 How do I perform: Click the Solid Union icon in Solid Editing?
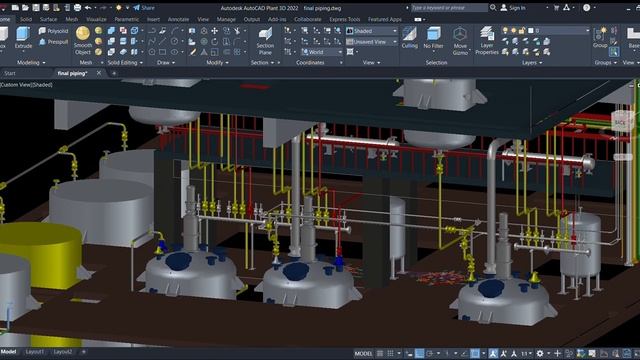click(111, 31)
